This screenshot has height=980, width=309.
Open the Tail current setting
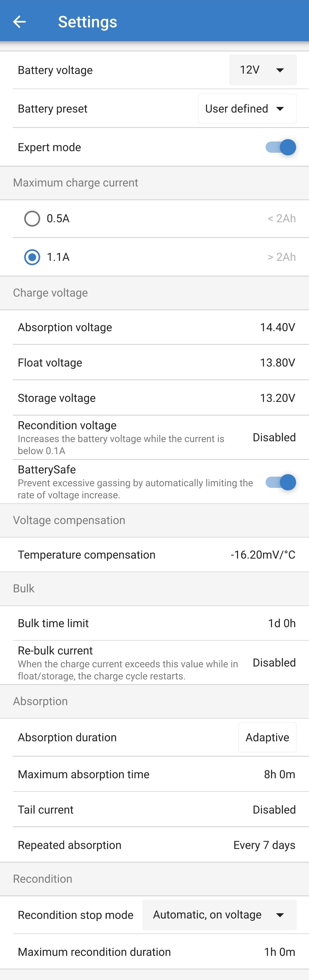tap(274, 810)
